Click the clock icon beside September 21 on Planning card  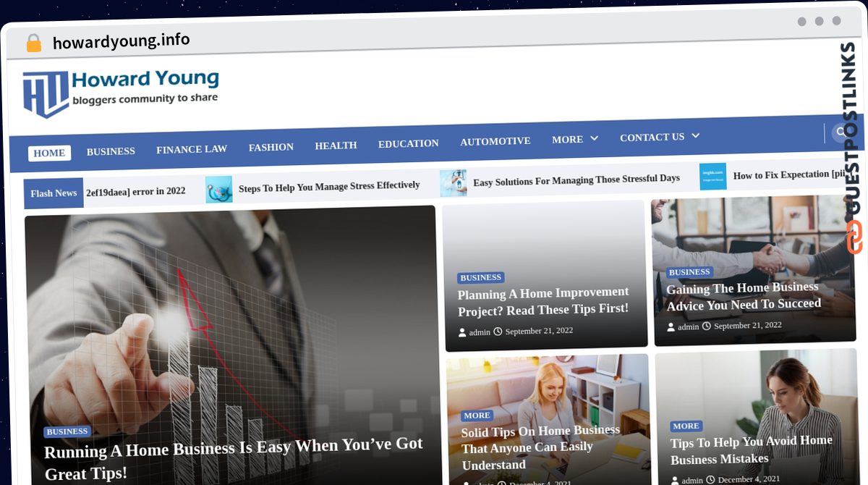click(498, 332)
